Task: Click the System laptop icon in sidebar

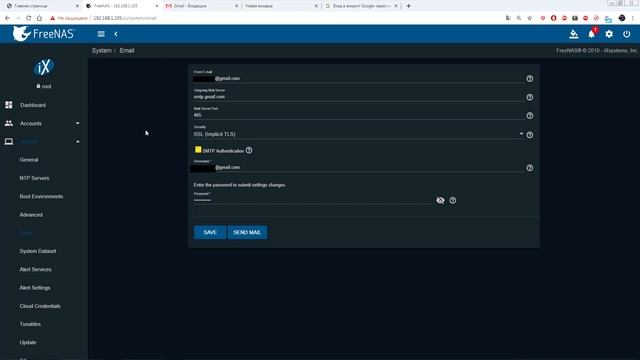Action: click(9, 142)
